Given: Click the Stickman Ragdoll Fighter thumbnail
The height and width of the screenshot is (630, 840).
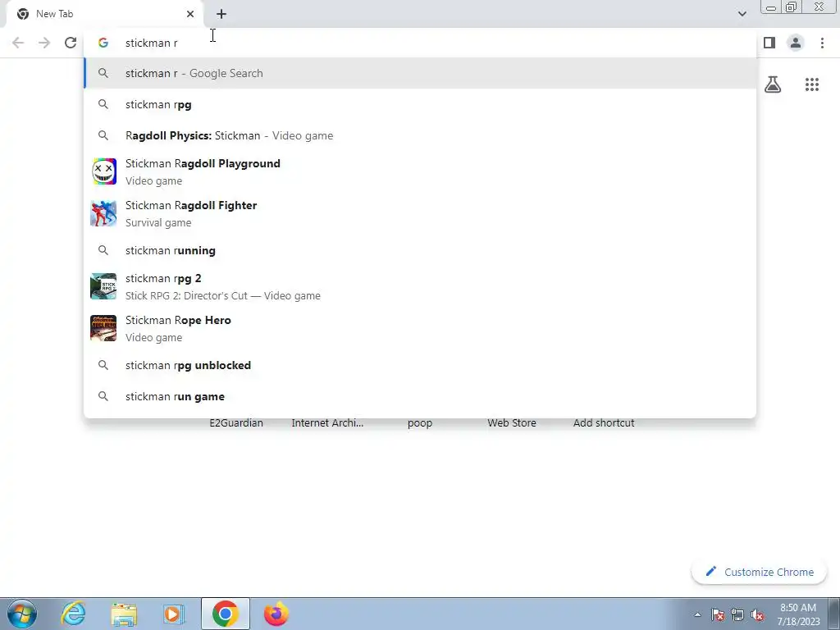Looking at the screenshot, I should point(103,213).
